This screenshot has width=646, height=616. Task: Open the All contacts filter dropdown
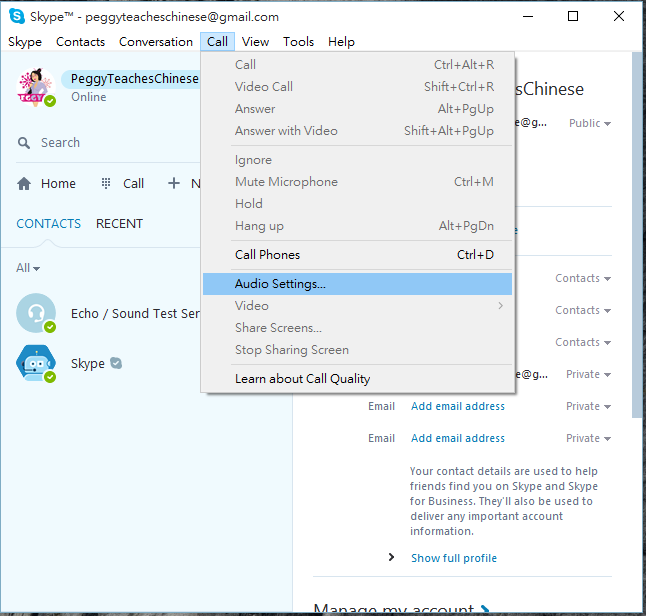click(x=28, y=268)
